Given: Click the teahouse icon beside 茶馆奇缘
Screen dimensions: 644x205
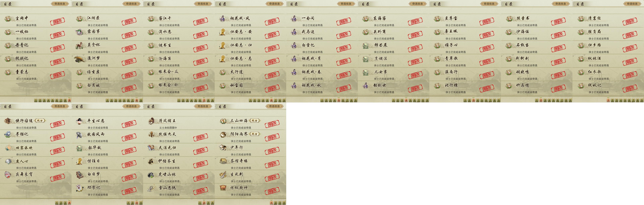Looking at the screenshot, I should click(x=223, y=161).
